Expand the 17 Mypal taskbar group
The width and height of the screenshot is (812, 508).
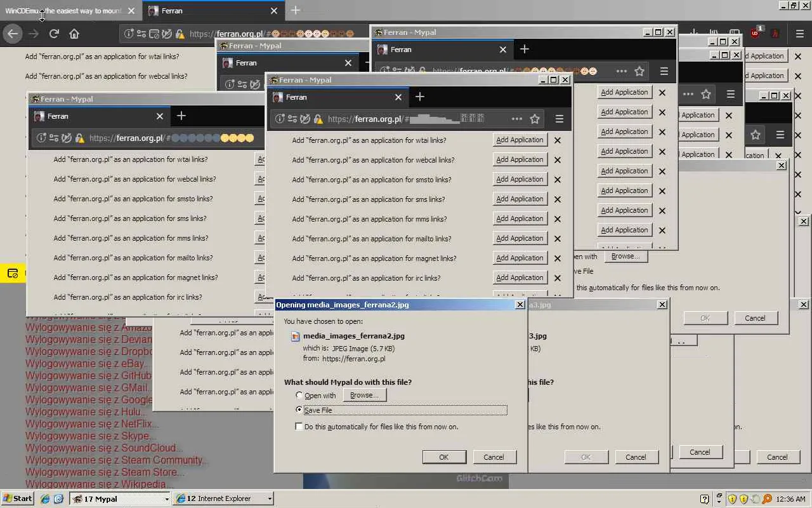click(167, 499)
